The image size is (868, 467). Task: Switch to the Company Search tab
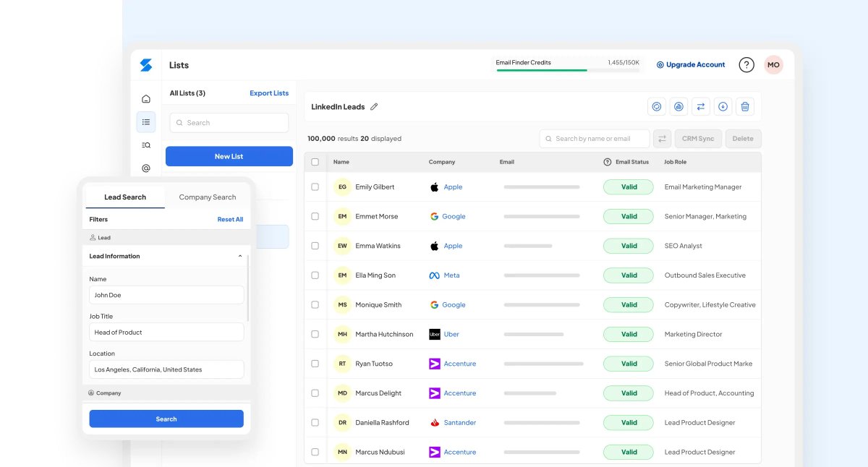208,197
